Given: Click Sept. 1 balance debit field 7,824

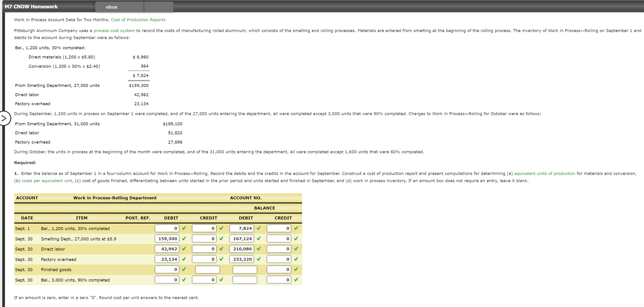Looking at the screenshot, I should (242, 228).
